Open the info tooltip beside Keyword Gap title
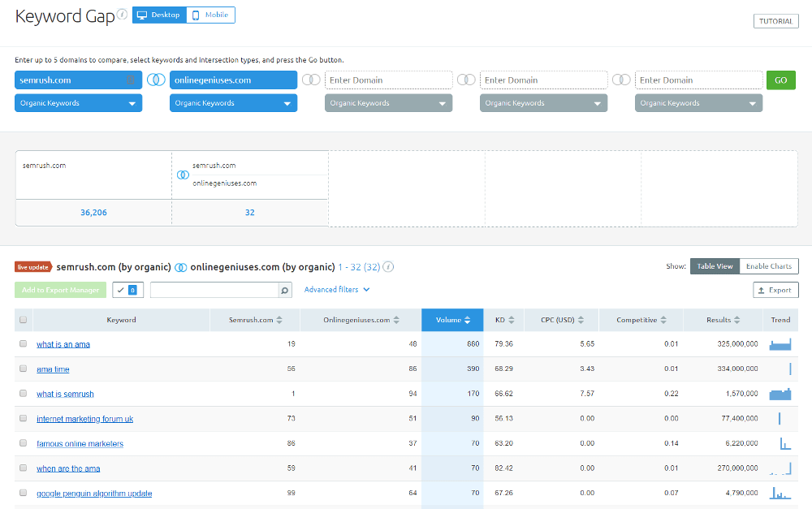The width and height of the screenshot is (812, 509). coord(120,15)
